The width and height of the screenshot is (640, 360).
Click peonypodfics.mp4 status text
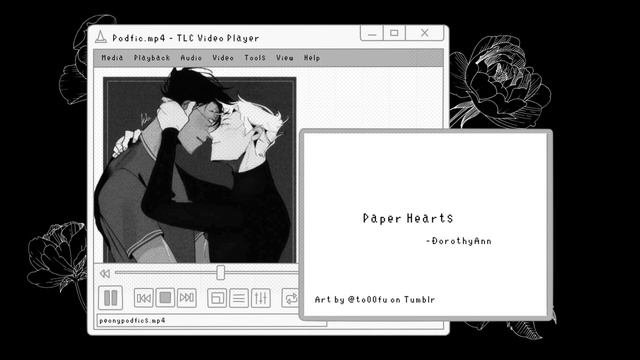pos(132,321)
